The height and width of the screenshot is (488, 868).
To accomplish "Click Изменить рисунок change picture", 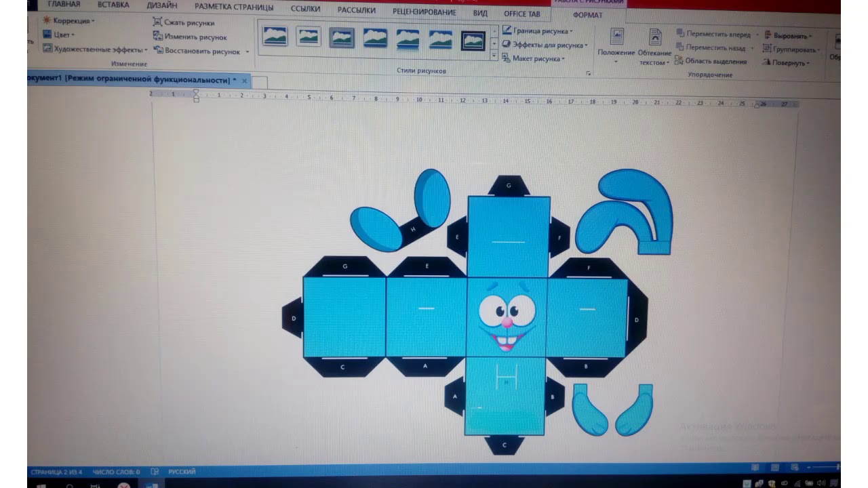I will (x=190, y=37).
